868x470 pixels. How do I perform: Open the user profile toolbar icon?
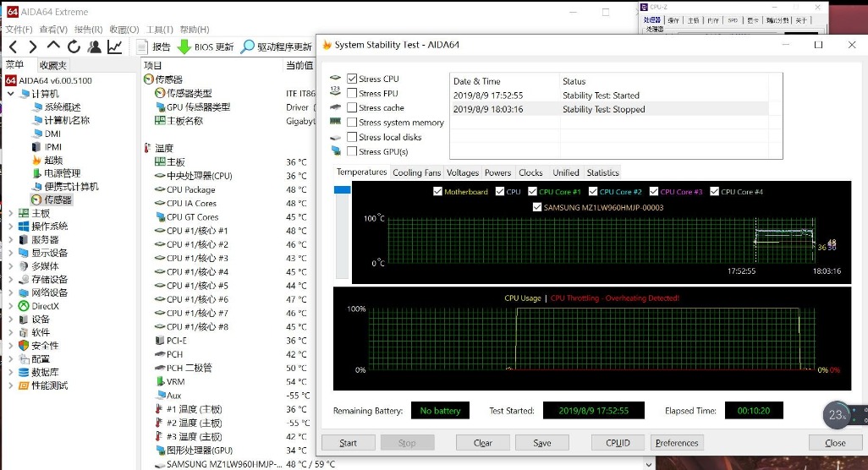click(x=95, y=47)
